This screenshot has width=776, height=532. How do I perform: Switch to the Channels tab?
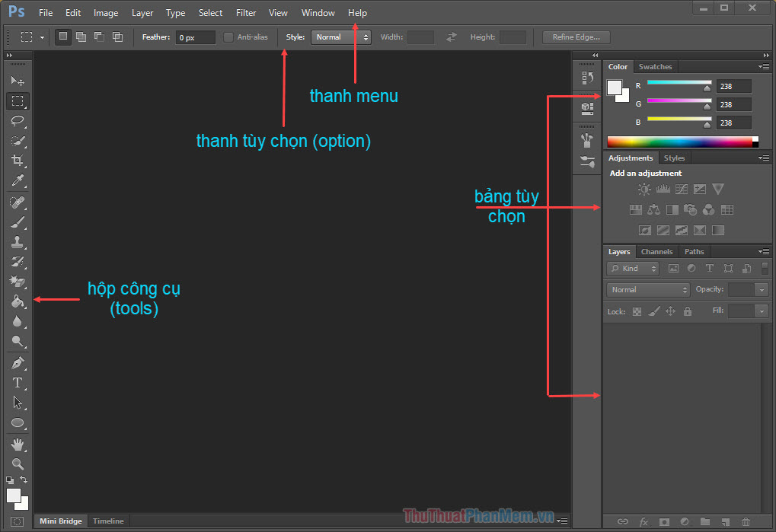point(656,251)
